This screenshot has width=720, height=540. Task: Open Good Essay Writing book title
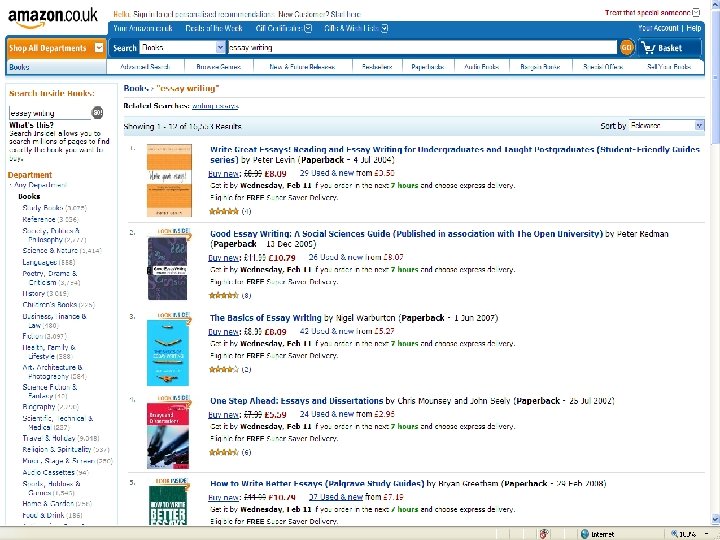pyautogui.click(x=406, y=234)
